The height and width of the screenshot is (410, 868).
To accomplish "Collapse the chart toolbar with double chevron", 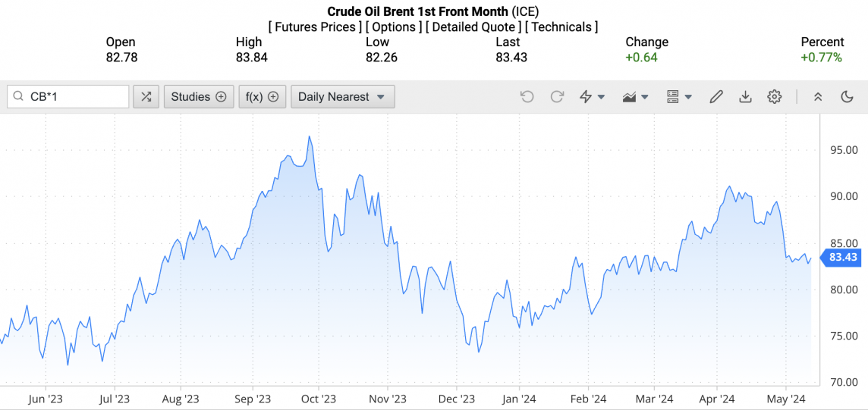I will [818, 96].
